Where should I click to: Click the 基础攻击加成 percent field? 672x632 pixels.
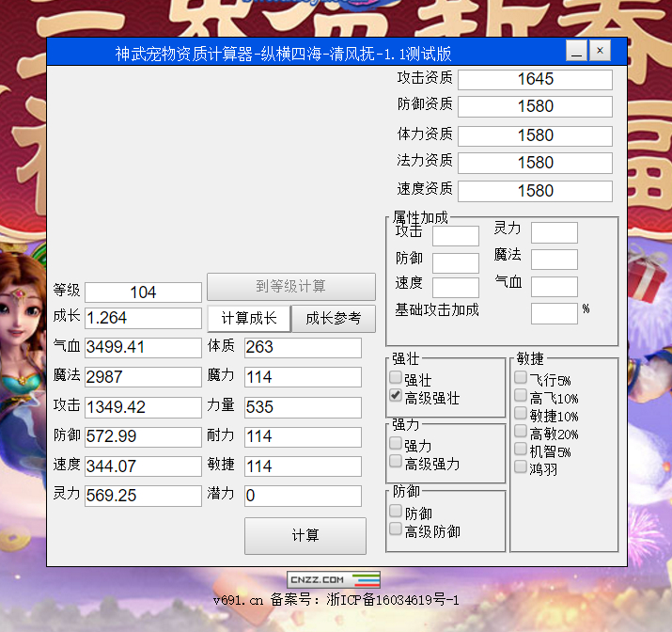click(555, 314)
